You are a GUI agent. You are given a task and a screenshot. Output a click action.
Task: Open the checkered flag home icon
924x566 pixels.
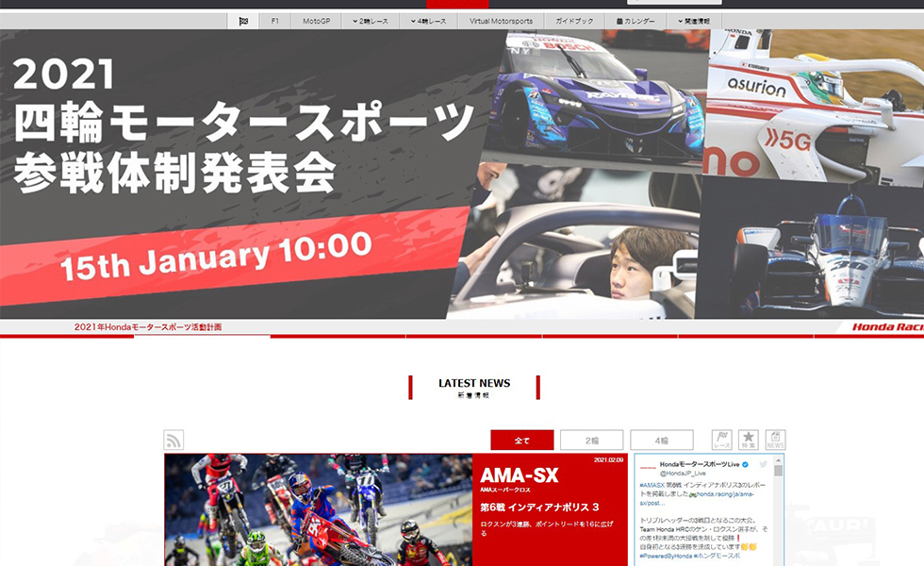point(243,21)
